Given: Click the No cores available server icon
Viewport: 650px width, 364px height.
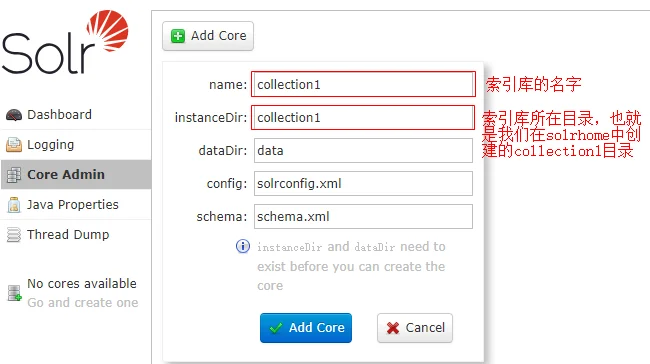Looking at the screenshot, I should click(15, 293).
